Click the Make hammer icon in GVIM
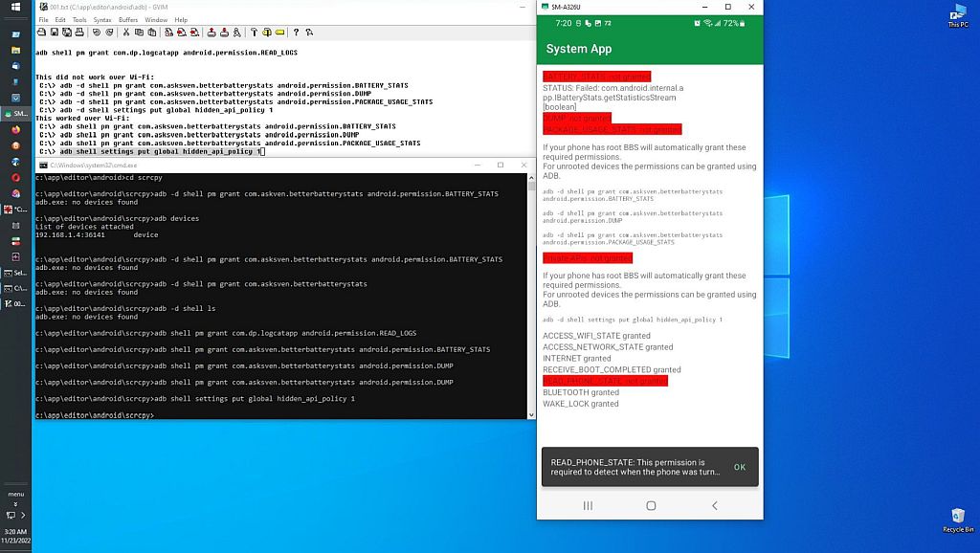980x553 pixels. tap(254, 32)
